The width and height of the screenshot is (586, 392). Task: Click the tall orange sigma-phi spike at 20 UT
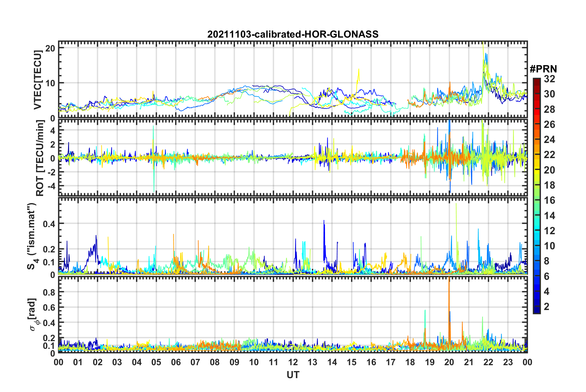coord(449,296)
